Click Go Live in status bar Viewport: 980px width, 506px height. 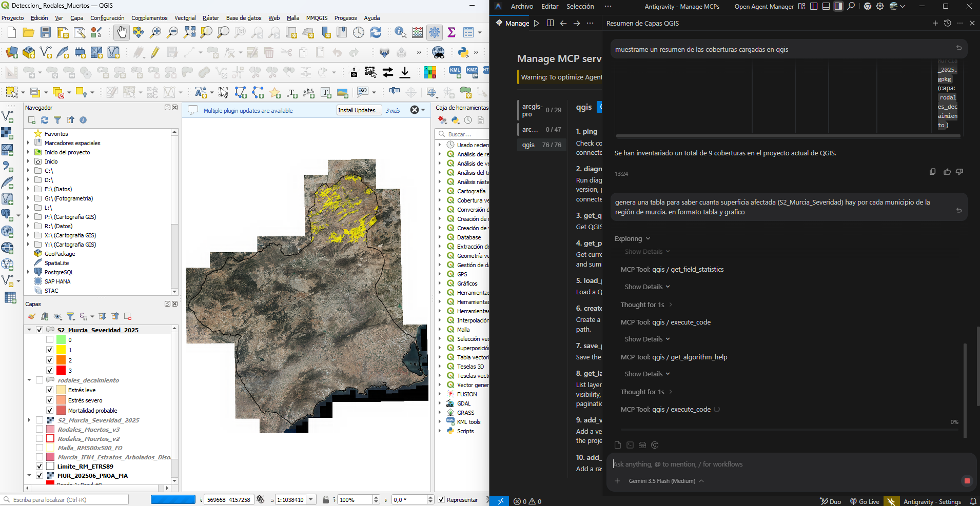coord(865,501)
